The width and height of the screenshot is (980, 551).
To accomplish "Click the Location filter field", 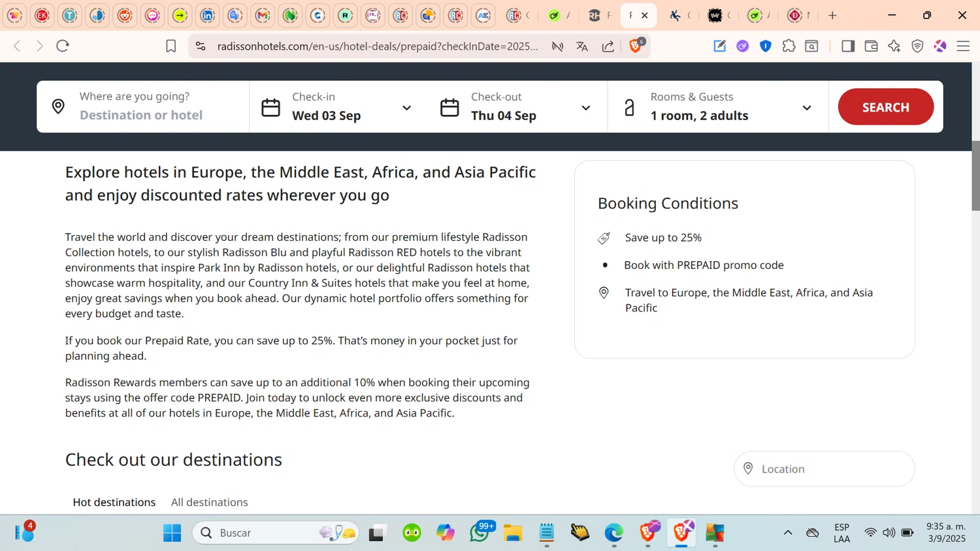I will pyautogui.click(x=825, y=469).
